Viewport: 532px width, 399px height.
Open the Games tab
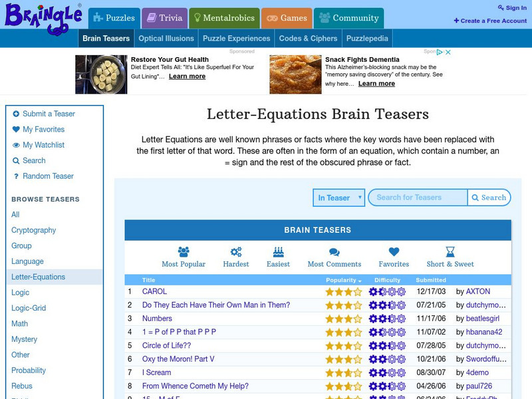point(287,19)
